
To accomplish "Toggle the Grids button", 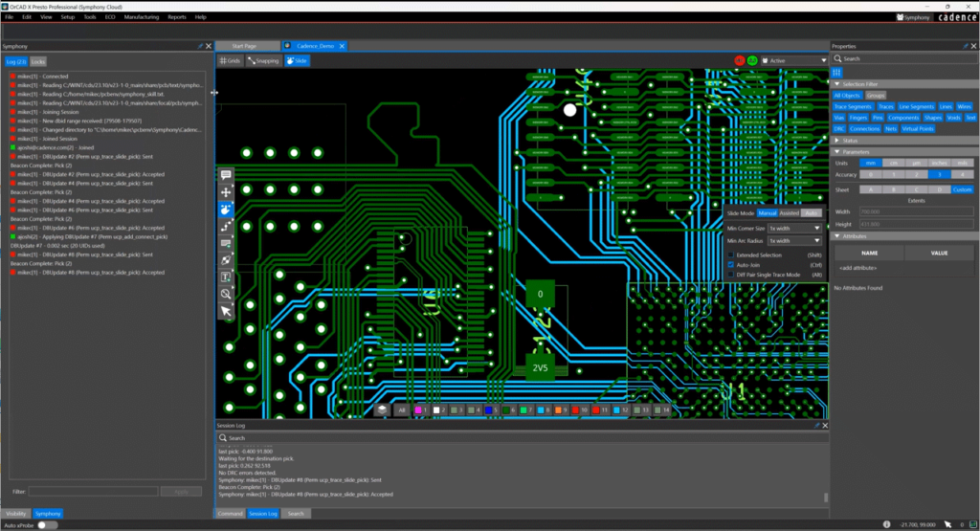I will pos(230,60).
